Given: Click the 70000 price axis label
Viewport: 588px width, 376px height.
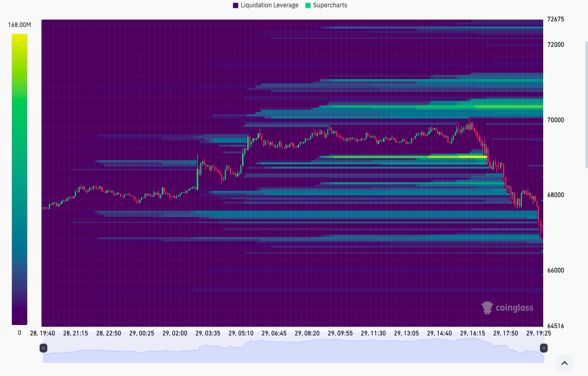Looking at the screenshot, I should [555, 120].
